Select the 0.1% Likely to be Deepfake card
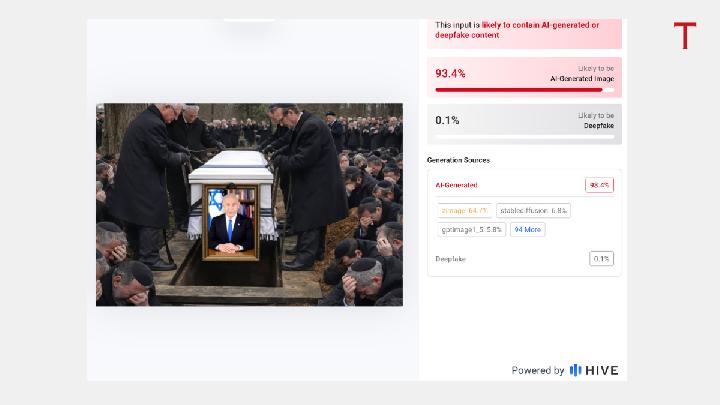The image size is (720, 405). (524, 124)
